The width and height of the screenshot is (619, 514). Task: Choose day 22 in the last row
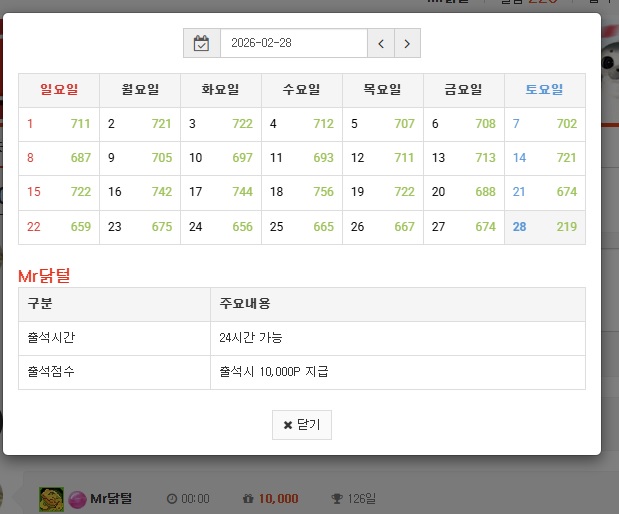(58, 227)
